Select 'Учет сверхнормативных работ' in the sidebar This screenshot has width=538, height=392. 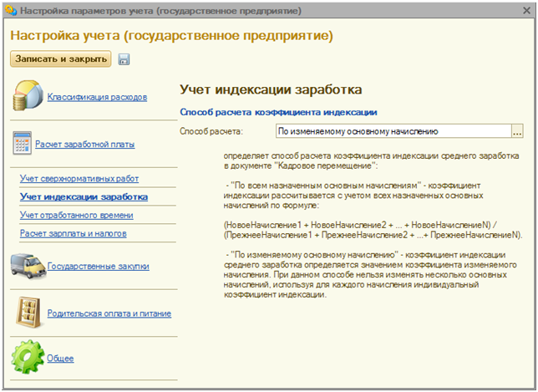79,179
